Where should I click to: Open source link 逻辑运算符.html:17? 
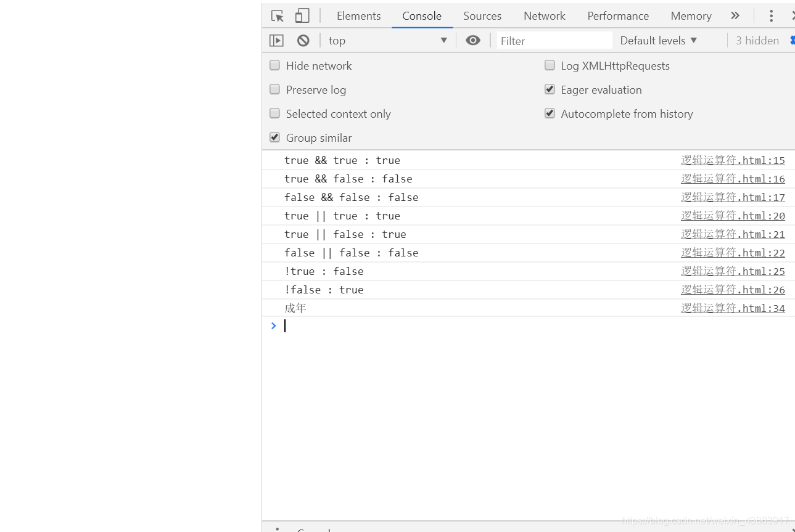(733, 197)
